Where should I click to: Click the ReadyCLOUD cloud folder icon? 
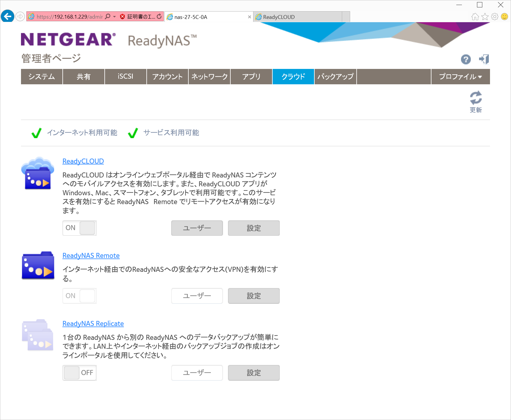click(38, 174)
